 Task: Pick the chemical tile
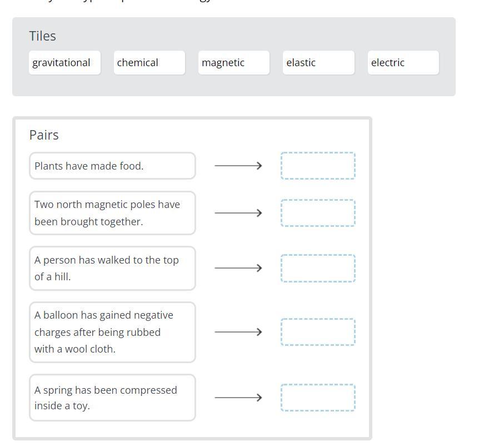point(149,63)
